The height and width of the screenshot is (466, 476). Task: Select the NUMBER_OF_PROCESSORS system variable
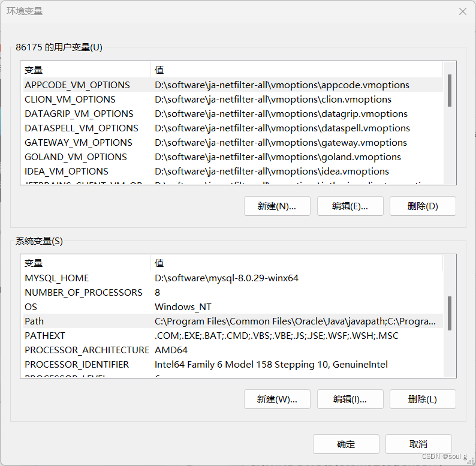tap(233, 292)
